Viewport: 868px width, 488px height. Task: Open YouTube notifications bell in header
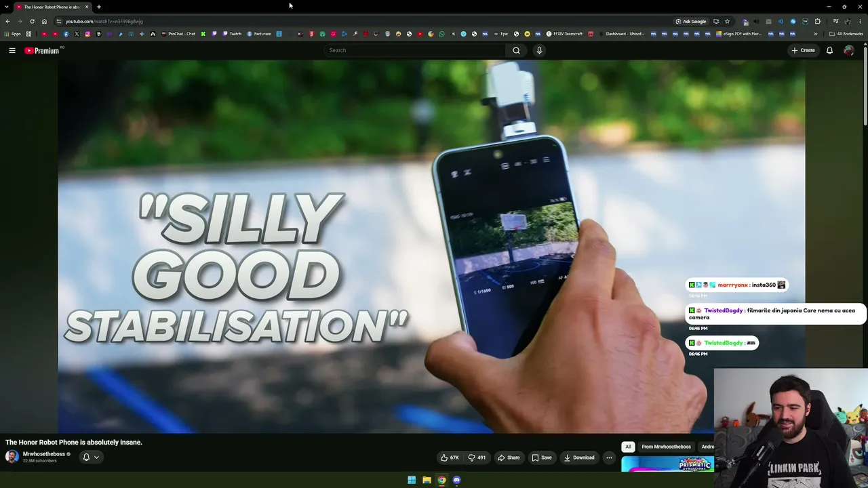pos(829,50)
